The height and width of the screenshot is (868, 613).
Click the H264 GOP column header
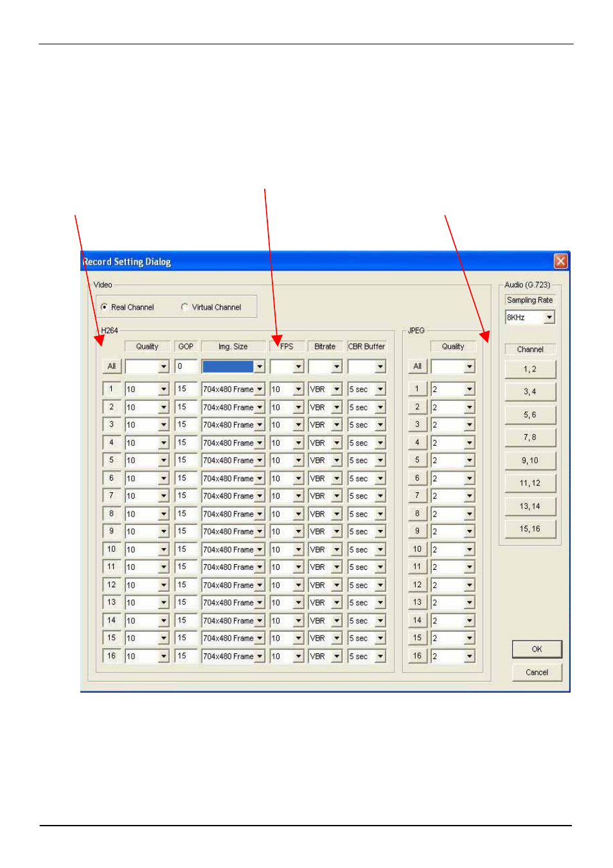[186, 346]
